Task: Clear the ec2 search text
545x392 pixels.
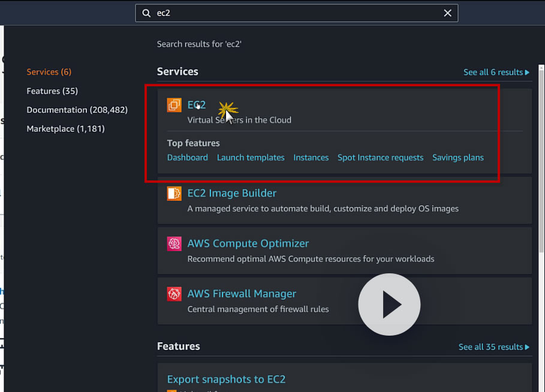Action: (x=447, y=13)
